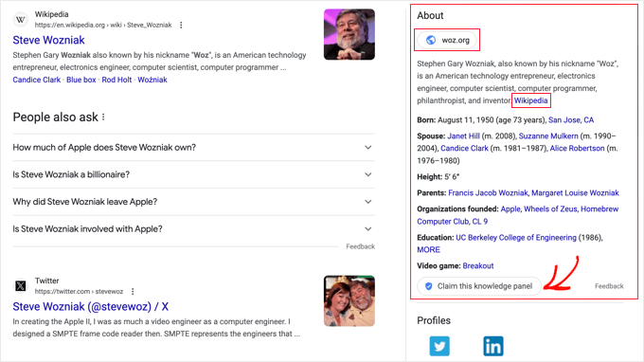Open the Francis Jacob Wozniak parent link

click(488, 193)
